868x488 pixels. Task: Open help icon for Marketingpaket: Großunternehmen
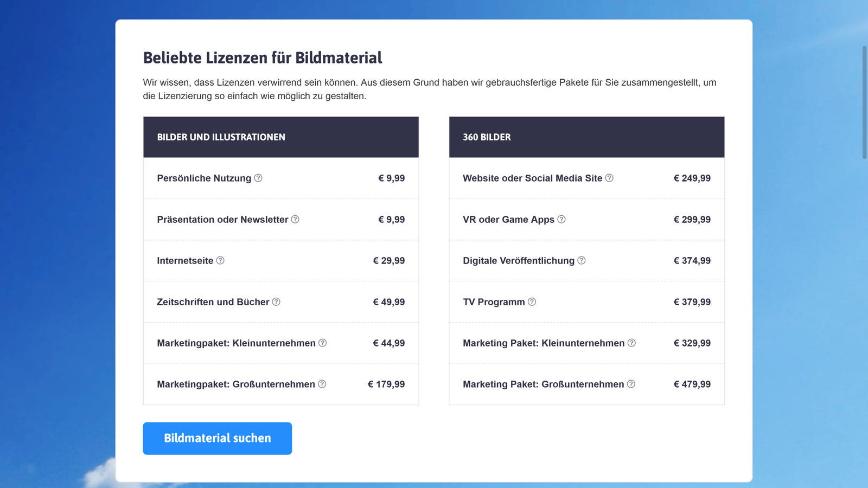click(322, 384)
